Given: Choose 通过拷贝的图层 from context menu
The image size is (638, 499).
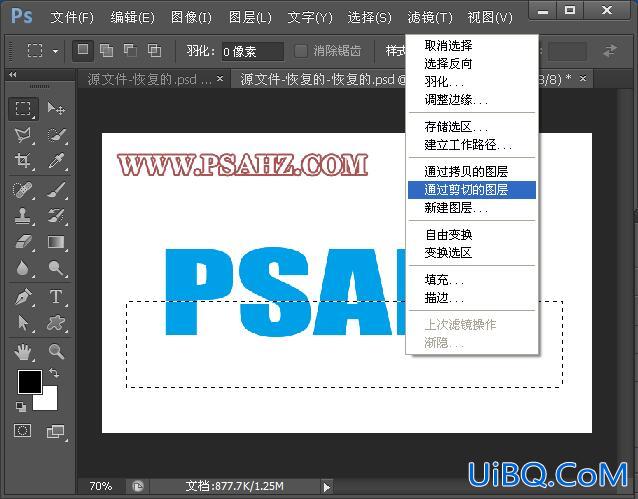Looking at the screenshot, I should [x=472, y=171].
